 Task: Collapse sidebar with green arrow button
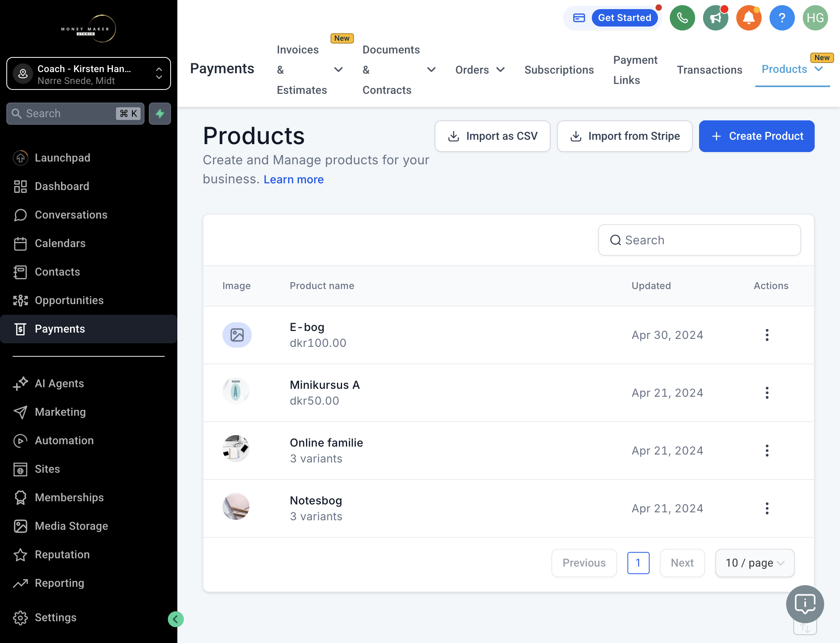click(175, 619)
